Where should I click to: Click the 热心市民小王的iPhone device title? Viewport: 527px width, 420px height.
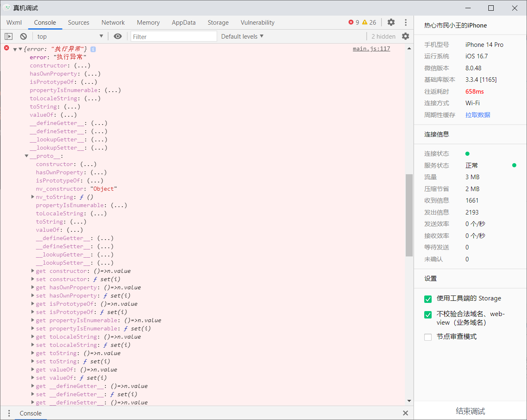[455, 25]
